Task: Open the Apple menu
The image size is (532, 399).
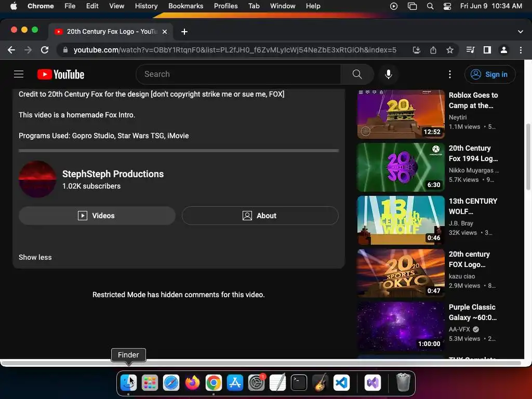Action: click(x=14, y=6)
